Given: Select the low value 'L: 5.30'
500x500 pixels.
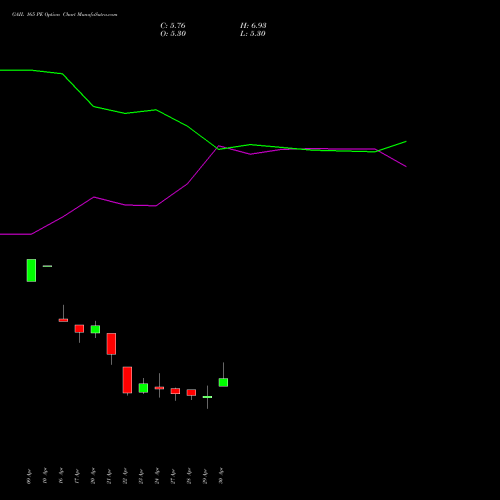Looking at the screenshot, I should pyautogui.click(x=253, y=33).
